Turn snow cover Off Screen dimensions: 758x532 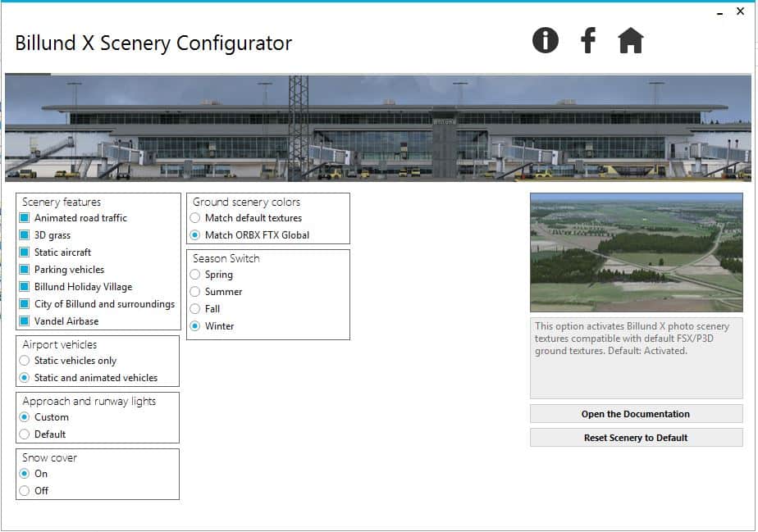coord(25,491)
